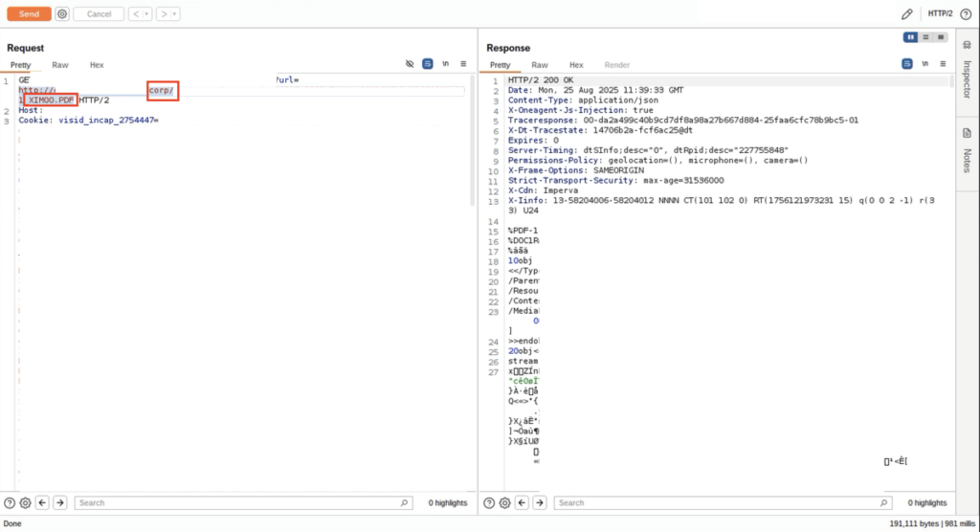The image size is (980, 532).
Task: Open Repeater settings gear beside Send
Action: [62, 14]
